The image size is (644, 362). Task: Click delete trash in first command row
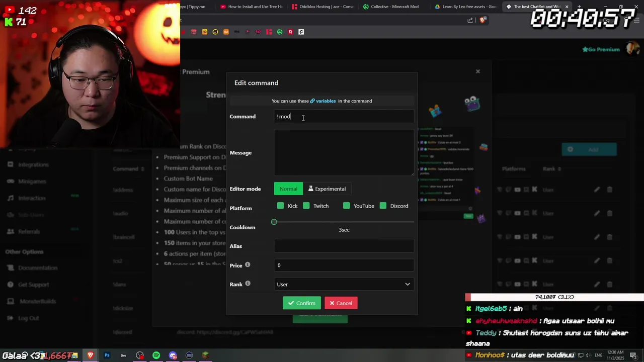click(x=609, y=190)
